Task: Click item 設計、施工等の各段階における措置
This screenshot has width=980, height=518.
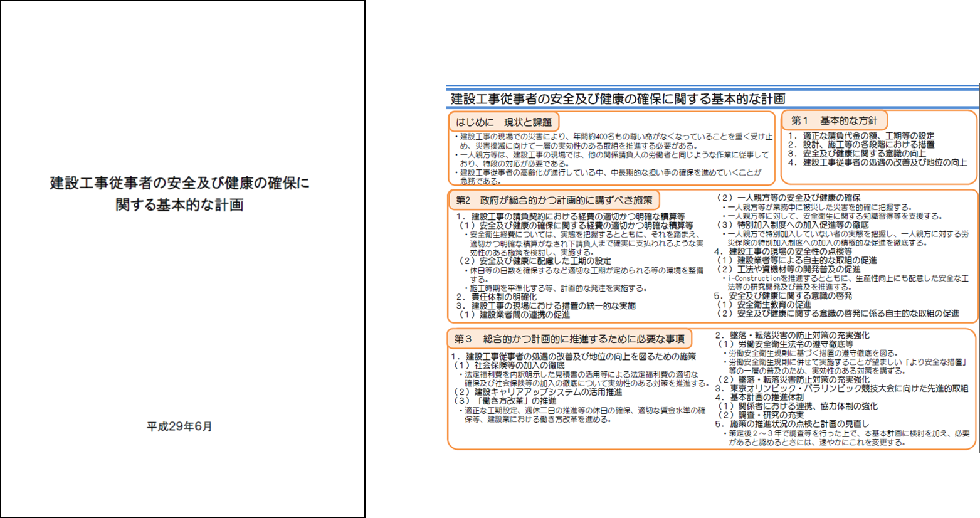Action: (x=868, y=144)
